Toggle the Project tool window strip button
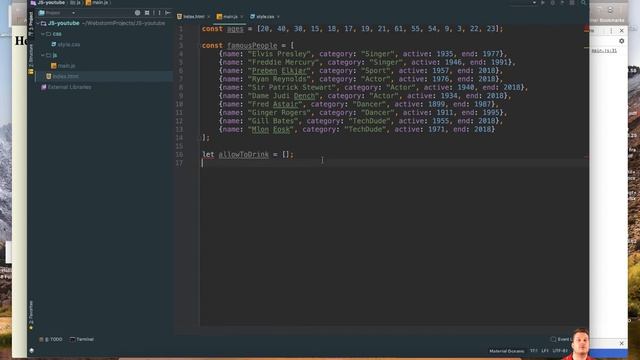The width and height of the screenshot is (640, 360). 31,24
